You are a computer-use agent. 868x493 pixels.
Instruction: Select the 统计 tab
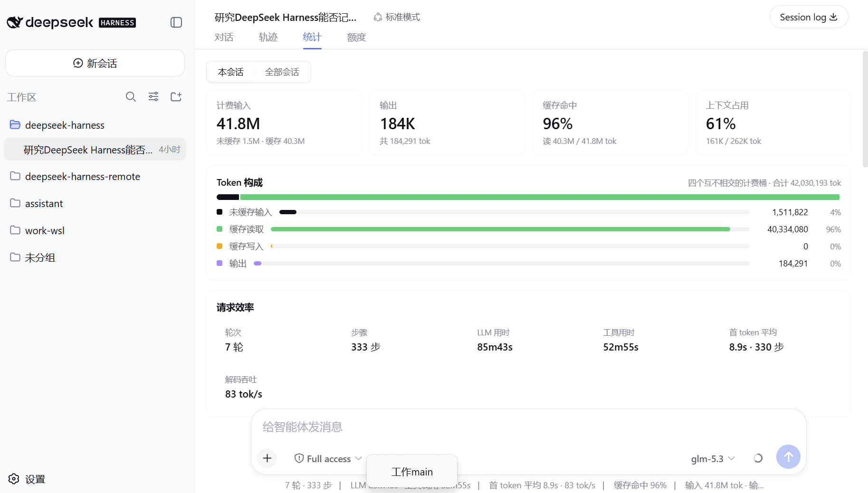(x=312, y=37)
